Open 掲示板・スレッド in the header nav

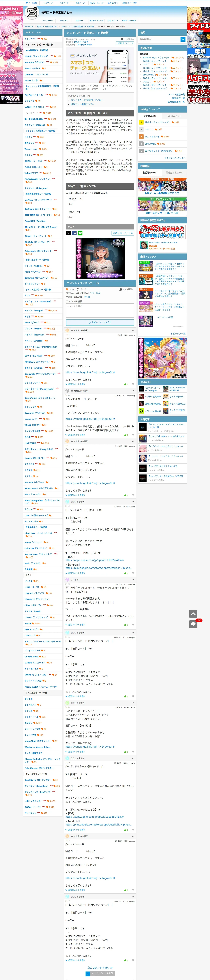(x=96, y=21)
